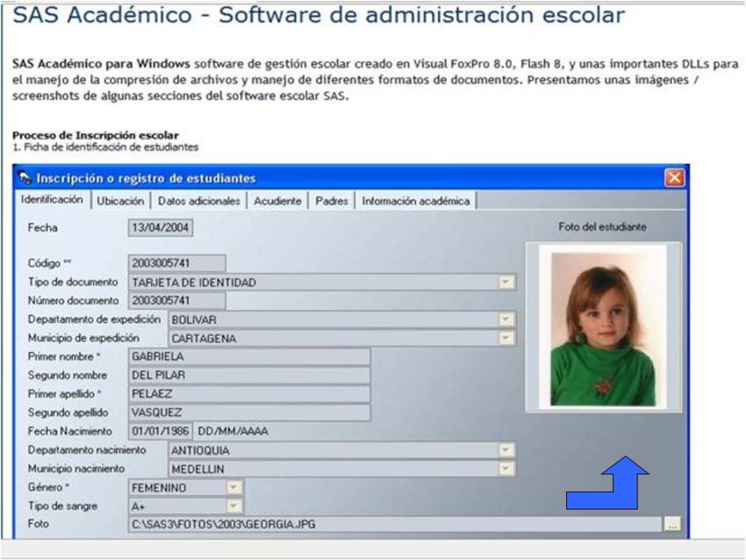Show the Información académica tab
This screenshot has height=560, width=746.
(x=416, y=202)
